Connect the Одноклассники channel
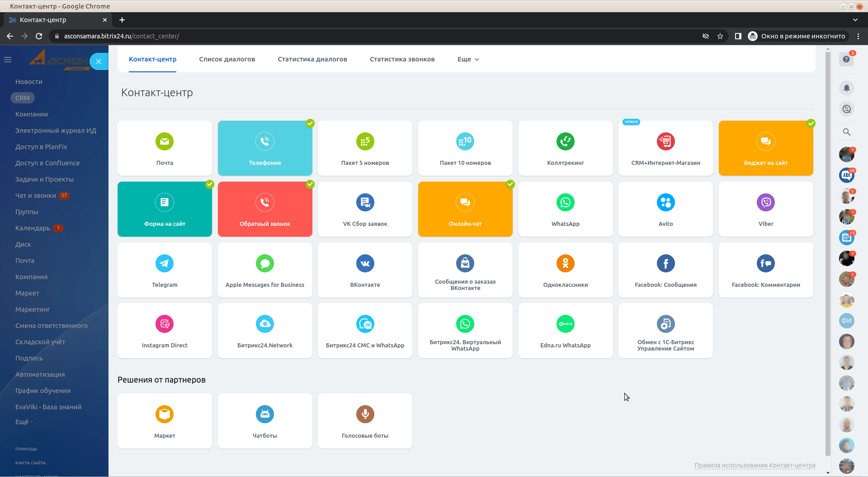This screenshot has height=477, width=868. tap(566, 270)
